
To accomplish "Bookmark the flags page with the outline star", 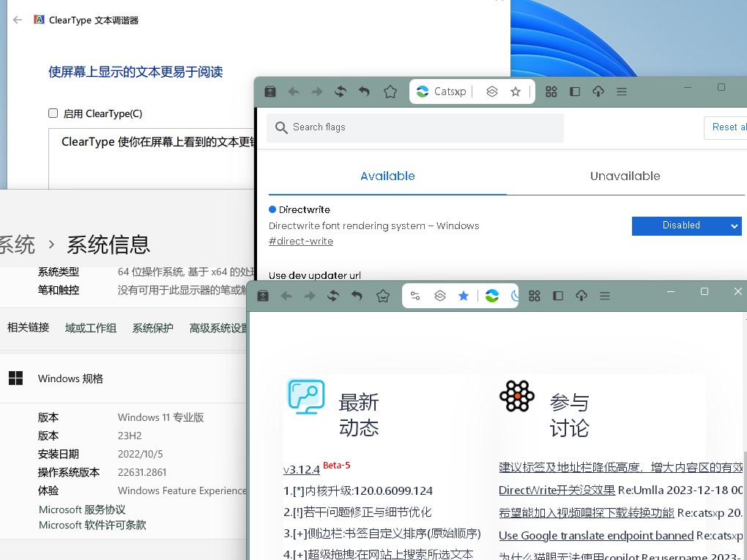I will tap(516, 92).
